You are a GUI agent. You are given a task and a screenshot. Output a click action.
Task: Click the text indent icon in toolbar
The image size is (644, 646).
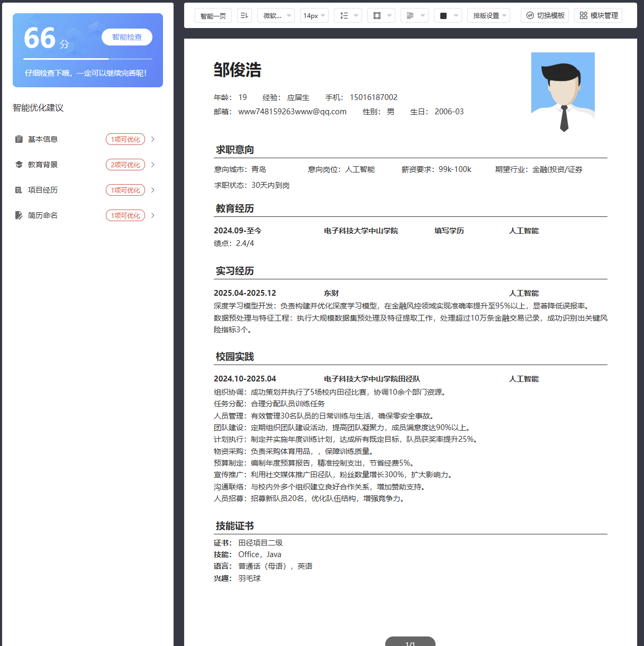244,15
